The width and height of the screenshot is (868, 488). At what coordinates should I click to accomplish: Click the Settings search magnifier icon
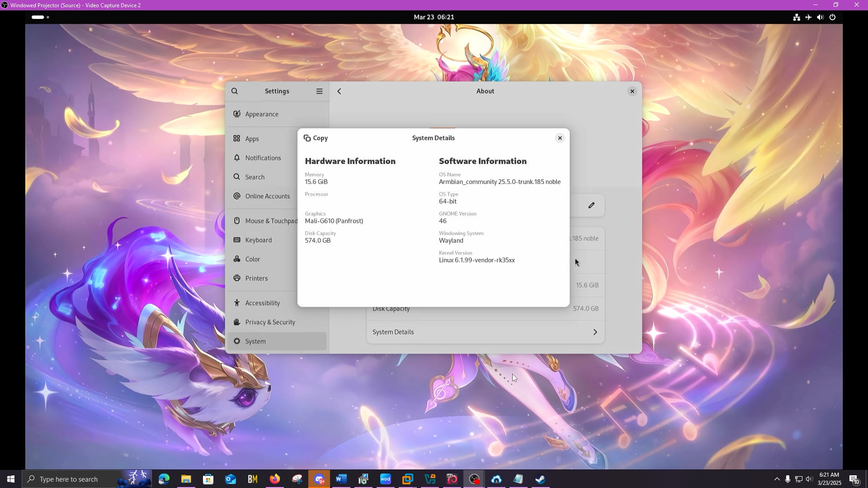point(235,91)
